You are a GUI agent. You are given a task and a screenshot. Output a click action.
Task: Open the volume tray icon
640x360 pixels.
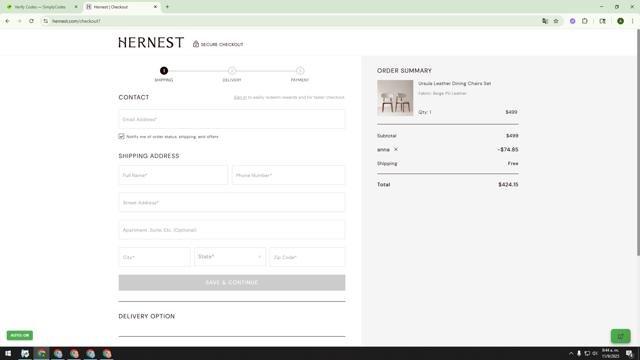[x=595, y=353]
